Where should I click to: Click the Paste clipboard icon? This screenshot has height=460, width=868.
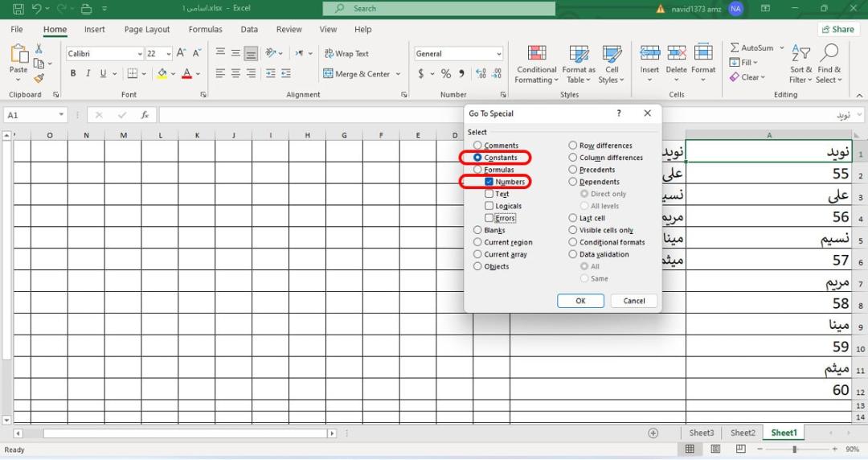click(18, 55)
